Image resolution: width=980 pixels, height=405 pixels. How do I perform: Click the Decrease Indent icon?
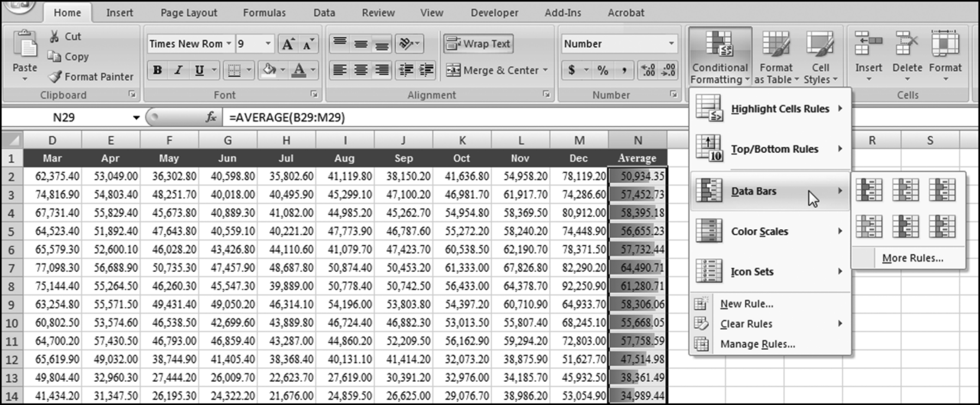coord(406,70)
